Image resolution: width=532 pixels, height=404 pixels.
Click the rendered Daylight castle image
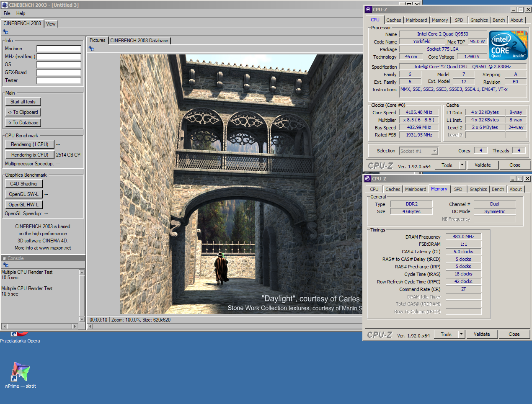(x=241, y=184)
